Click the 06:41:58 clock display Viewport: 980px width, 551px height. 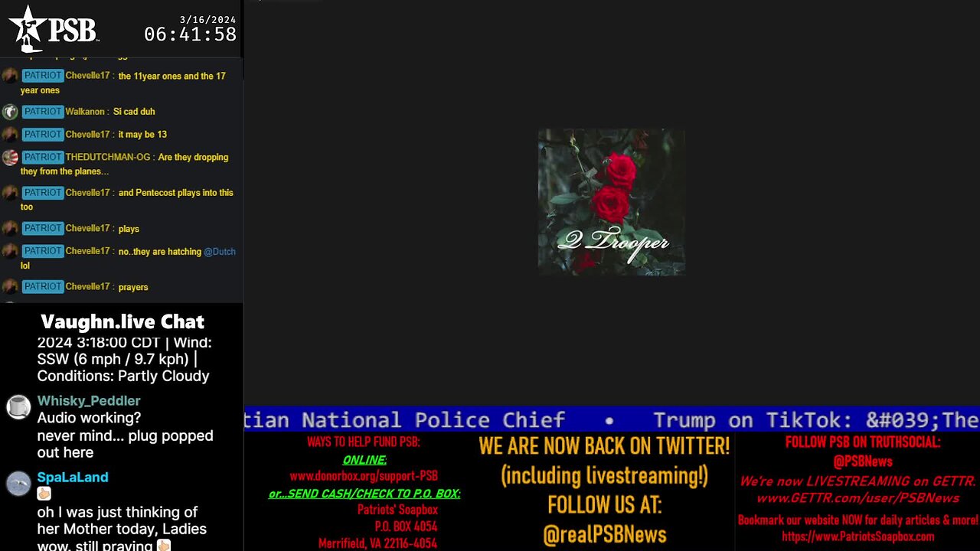pos(190,34)
